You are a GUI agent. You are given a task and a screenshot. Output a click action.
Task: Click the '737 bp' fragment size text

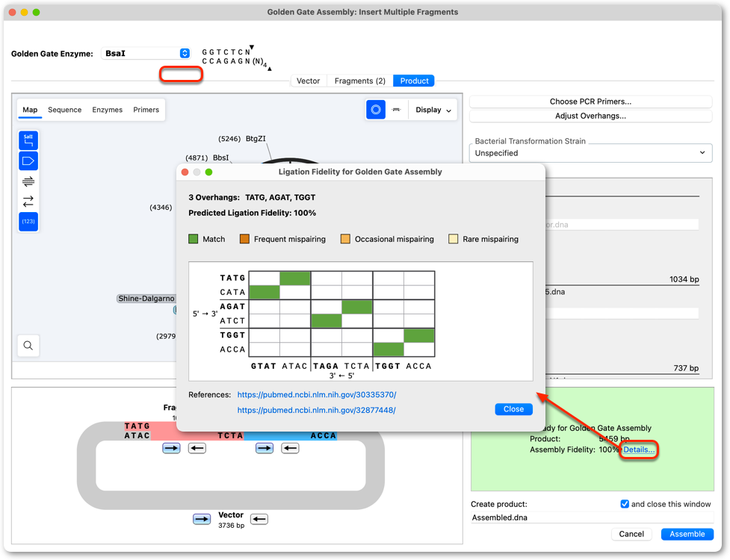(x=686, y=368)
